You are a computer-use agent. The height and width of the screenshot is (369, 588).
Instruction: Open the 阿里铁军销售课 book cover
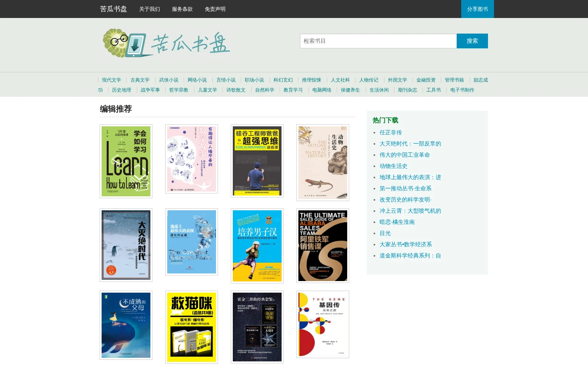323,245
